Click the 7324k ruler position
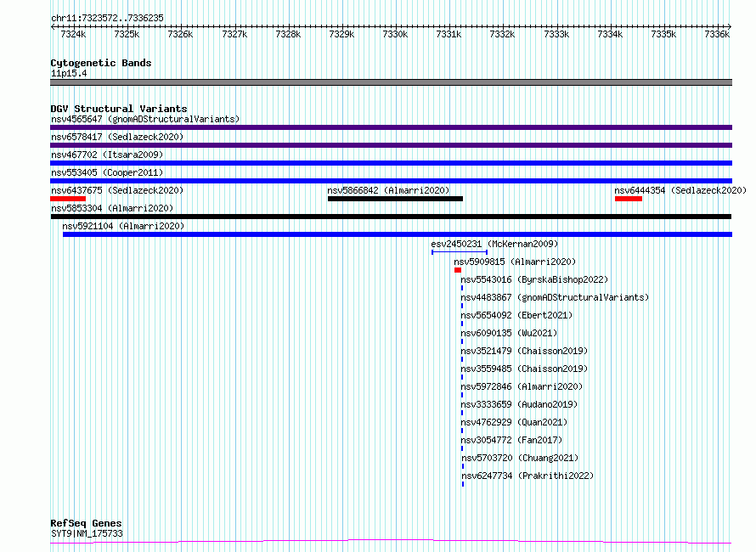Screen dimensions: 756x552 [x=73, y=34]
